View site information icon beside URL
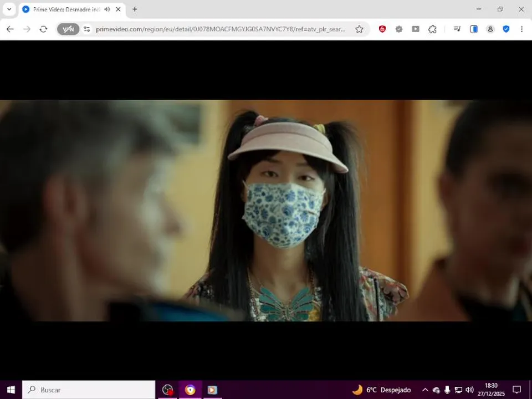 point(87,29)
